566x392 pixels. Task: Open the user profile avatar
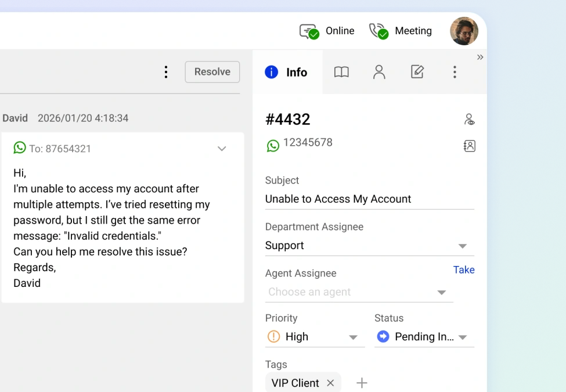click(464, 31)
